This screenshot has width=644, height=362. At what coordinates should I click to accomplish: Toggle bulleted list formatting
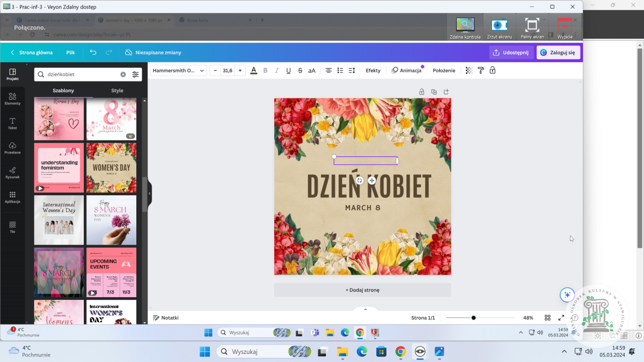pos(340,70)
